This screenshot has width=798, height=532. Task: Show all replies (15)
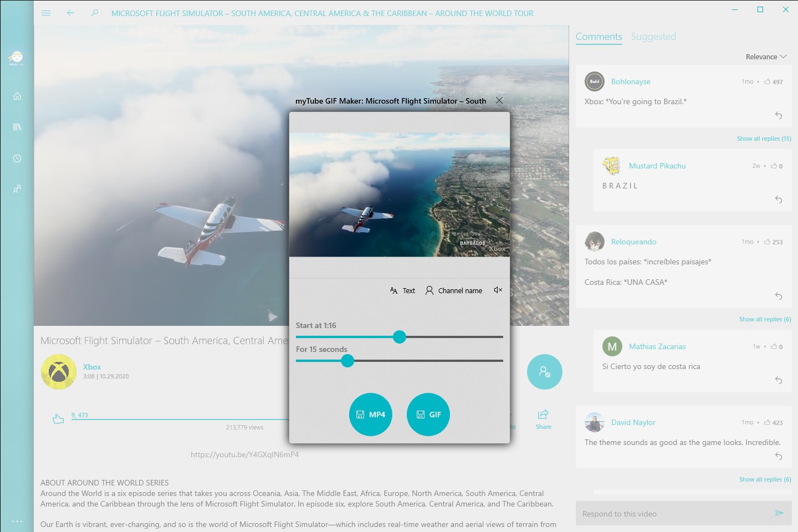click(x=764, y=139)
